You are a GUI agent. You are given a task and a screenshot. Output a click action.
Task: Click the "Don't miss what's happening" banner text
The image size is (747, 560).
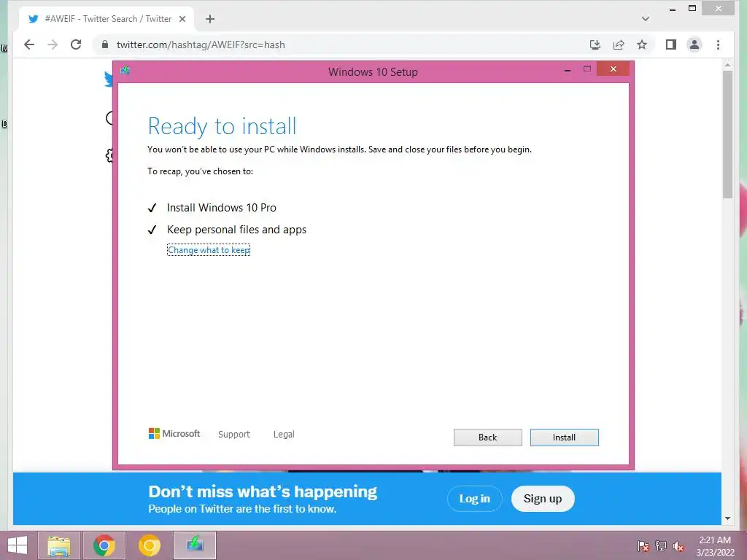(263, 491)
